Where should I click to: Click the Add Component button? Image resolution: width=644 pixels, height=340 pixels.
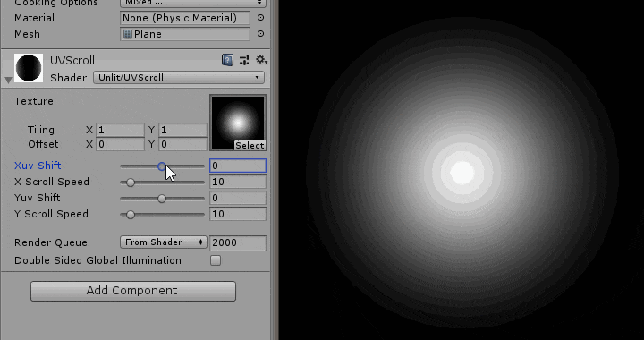tap(133, 291)
